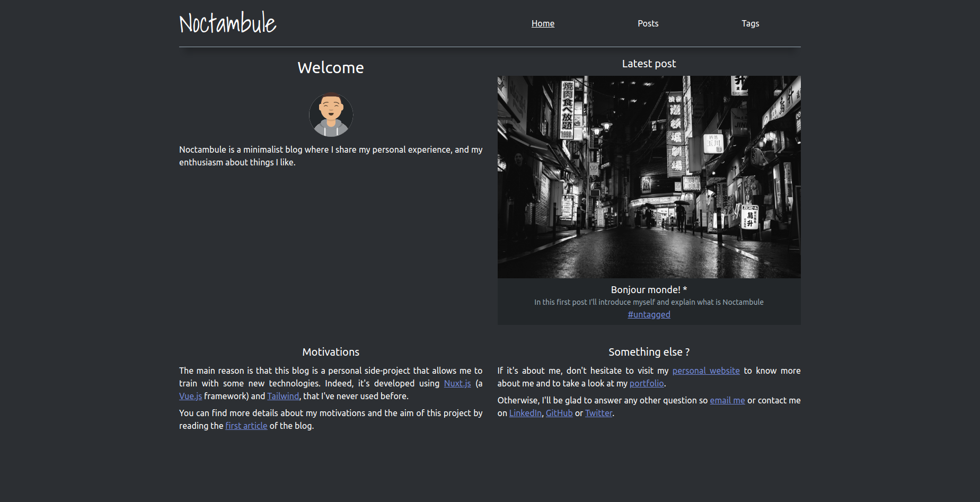Click the Noctambule logo

click(x=227, y=22)
